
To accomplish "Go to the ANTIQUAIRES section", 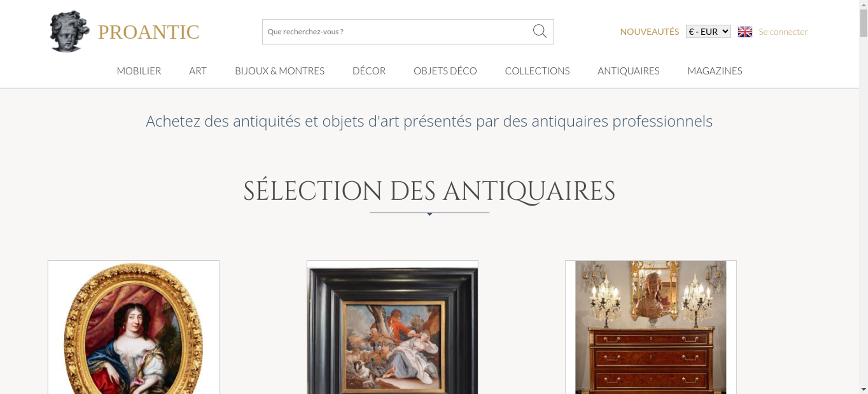I will click(x=628, y=71).
